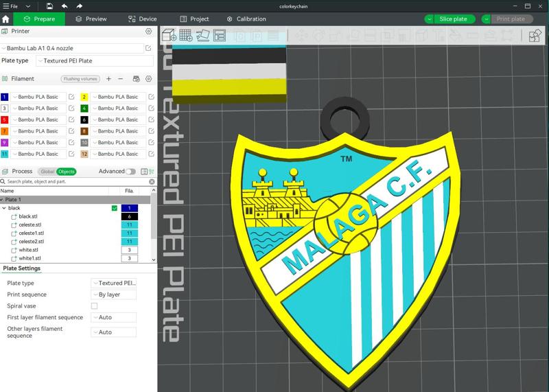This screenshot has height=392, width=549.
Task: Click the Flushing volumes button
Action: click(x=80, y=79)
